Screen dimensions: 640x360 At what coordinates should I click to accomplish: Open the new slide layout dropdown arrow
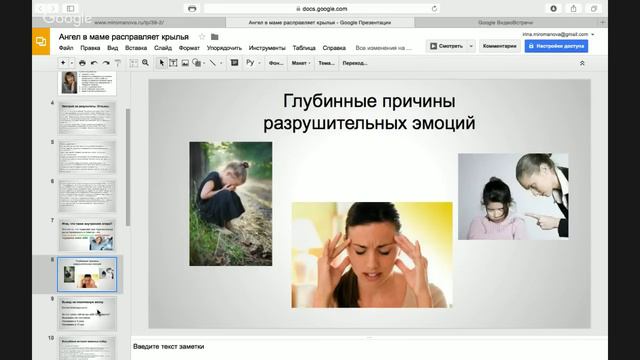tap(72, 63)
